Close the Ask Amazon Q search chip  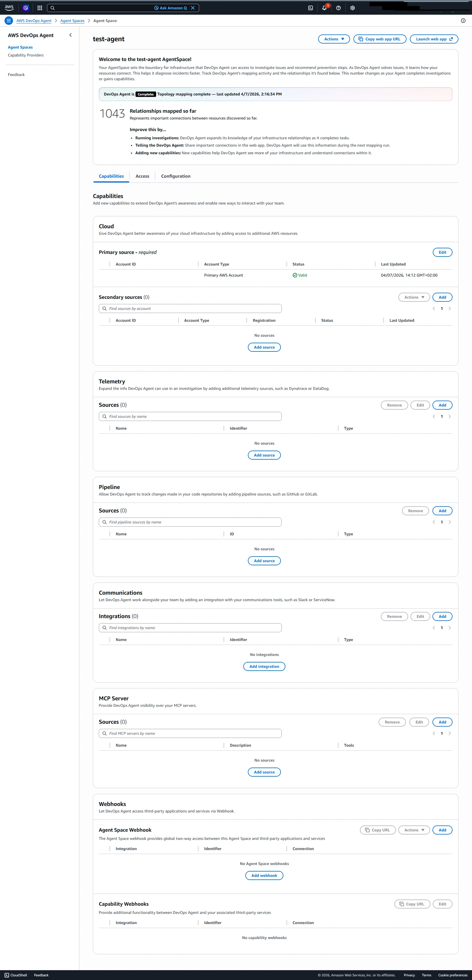coord(193,8)
